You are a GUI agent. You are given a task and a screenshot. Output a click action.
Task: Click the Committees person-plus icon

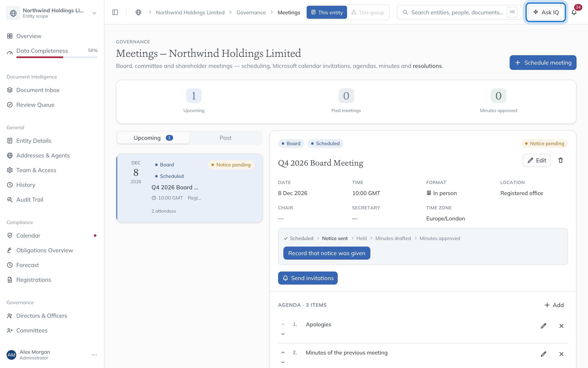pos(10,331)
